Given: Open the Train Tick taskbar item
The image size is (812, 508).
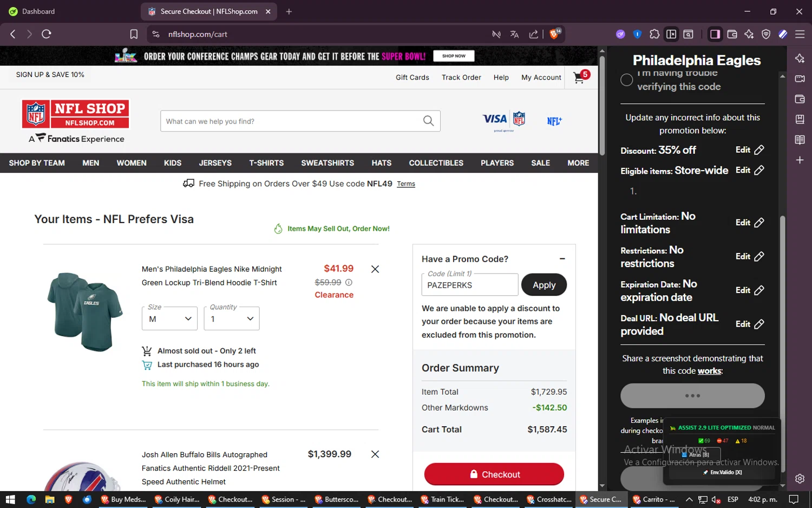Looking at the screenshot, I should [443, 499].
